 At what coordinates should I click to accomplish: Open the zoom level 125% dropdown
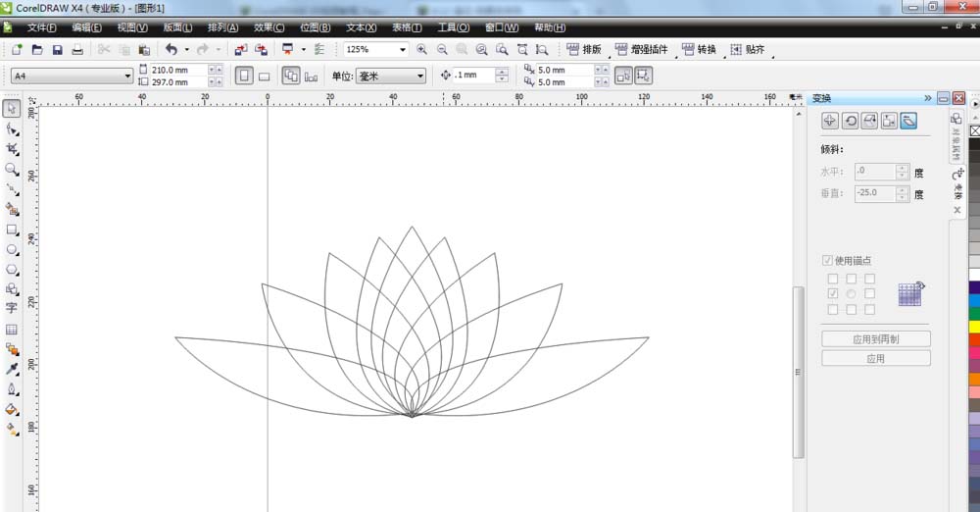point(403,49)
